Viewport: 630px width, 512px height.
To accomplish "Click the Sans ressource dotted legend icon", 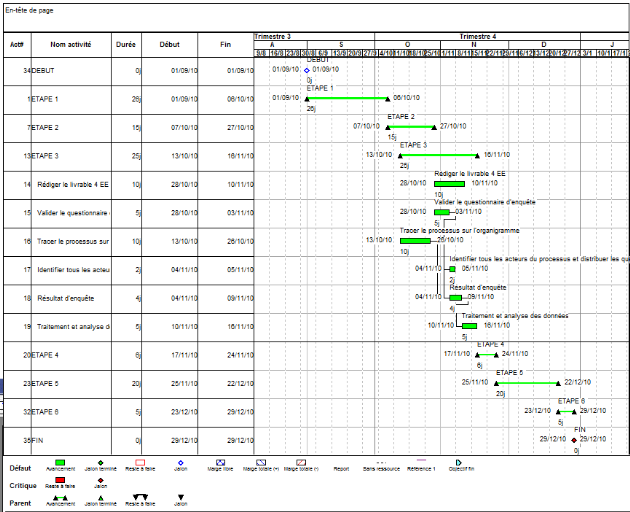I will tap(381, 463).
